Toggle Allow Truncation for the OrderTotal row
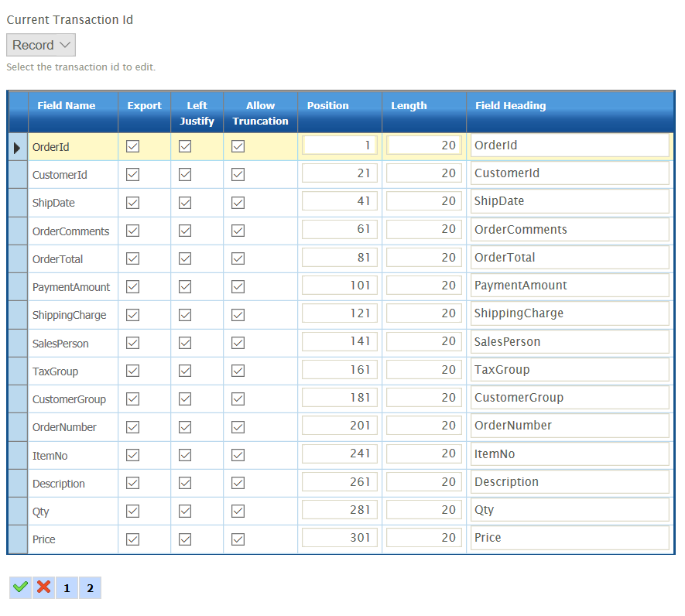This screenshot has height=616, width=685. pos(238,258)
